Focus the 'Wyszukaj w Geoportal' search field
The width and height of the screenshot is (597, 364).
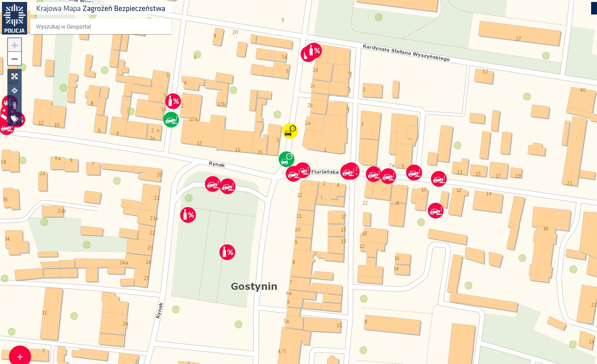[101, 27]
